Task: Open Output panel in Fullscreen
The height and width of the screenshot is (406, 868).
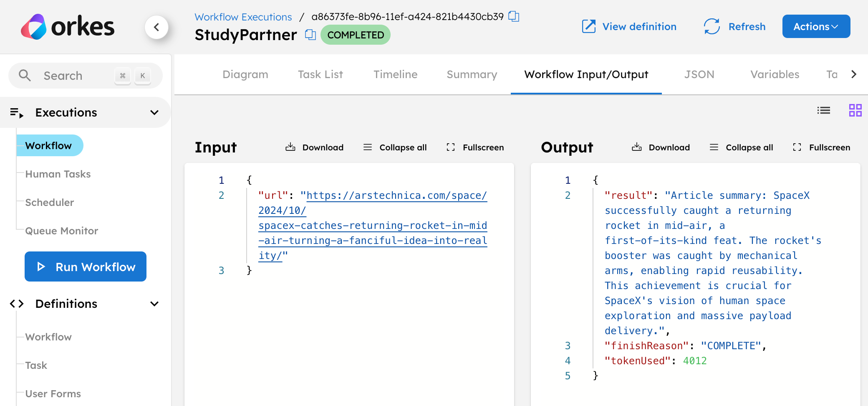Action: (820, 147)
